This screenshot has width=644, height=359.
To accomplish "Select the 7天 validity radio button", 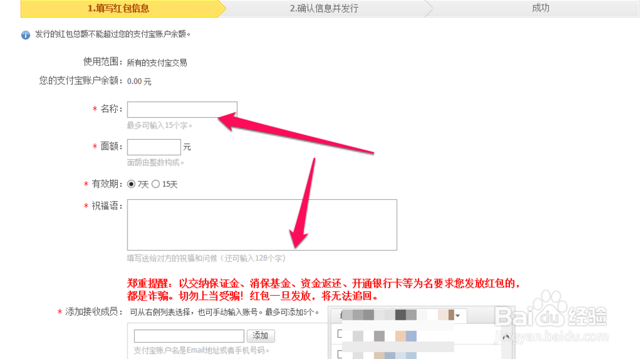I will [131, 184].
